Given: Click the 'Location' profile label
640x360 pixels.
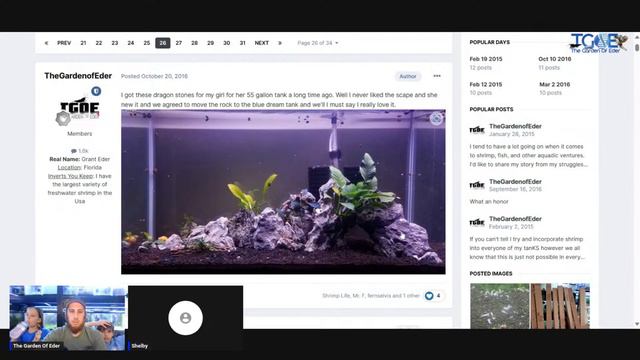Looking at the screenshot, I should [x=69, y=168].
